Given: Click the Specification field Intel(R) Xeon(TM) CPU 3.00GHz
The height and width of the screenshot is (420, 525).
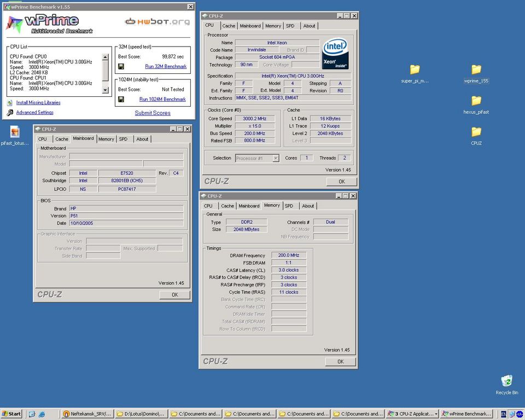Looking at the screenshot, I should tap(293, 76).
